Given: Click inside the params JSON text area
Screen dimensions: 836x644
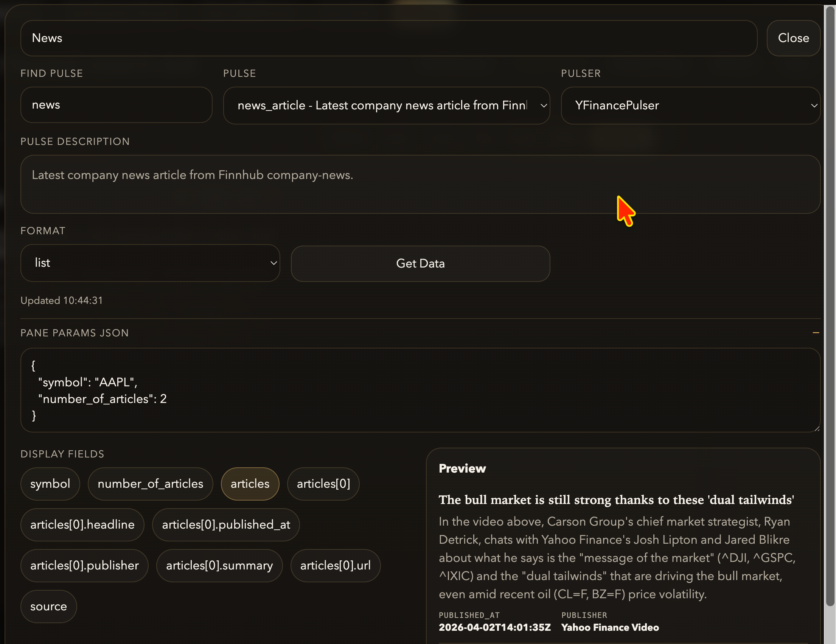Looking at the screenshot, I should pos(420,390).
